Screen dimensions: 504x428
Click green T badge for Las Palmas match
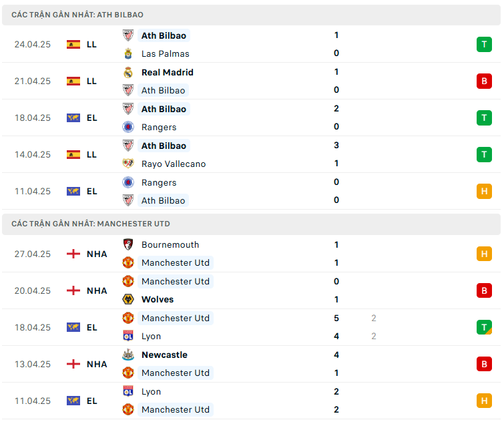(483, 45)
